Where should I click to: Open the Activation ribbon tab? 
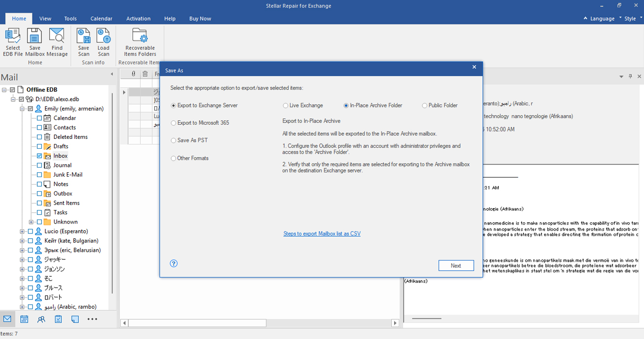coord(139,19)
